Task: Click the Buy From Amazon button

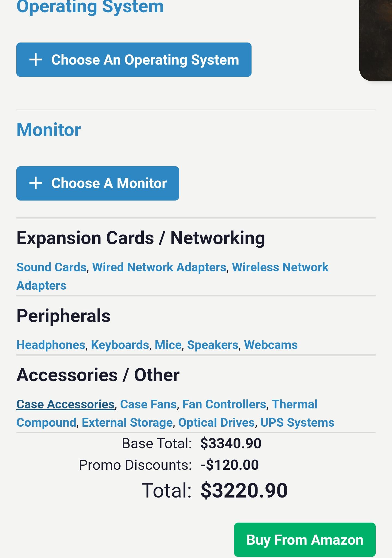Action: click(x=305, y=540)
